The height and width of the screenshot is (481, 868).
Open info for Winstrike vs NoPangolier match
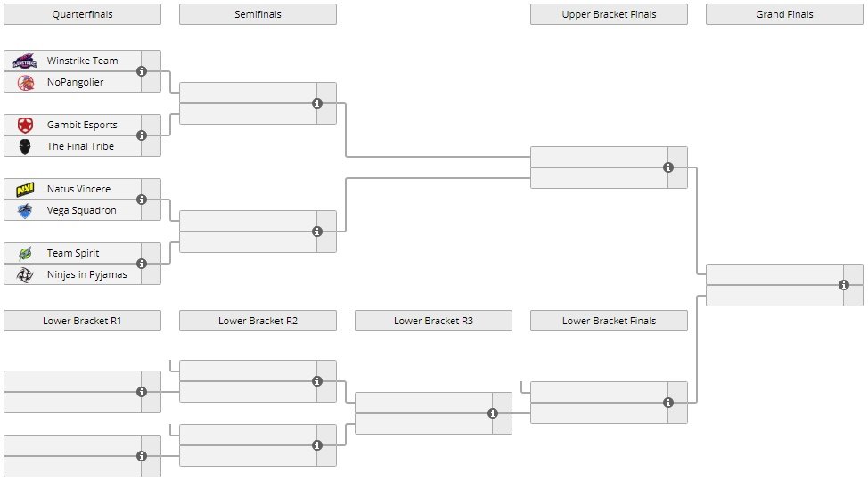click(x=142, y=71)
